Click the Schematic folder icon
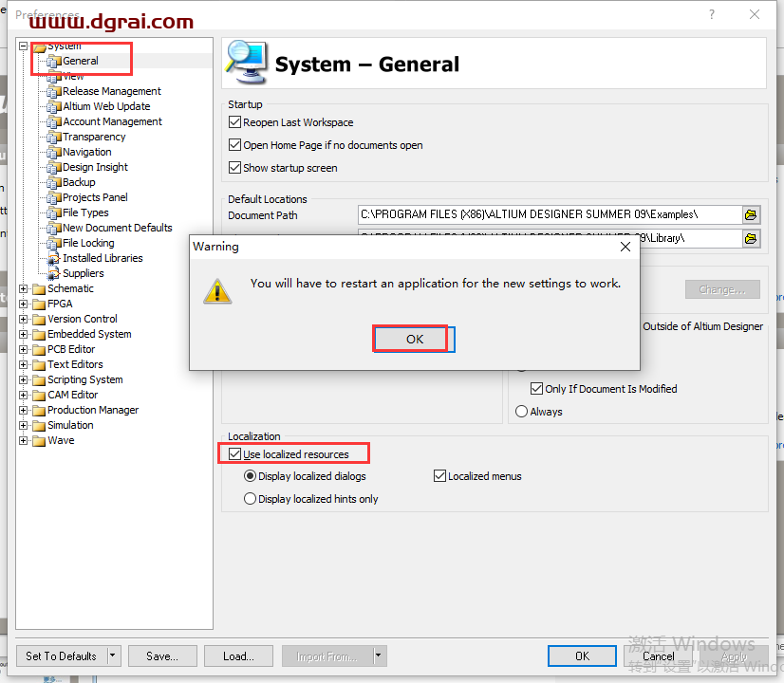784x683 pixels. coord(39,288)
